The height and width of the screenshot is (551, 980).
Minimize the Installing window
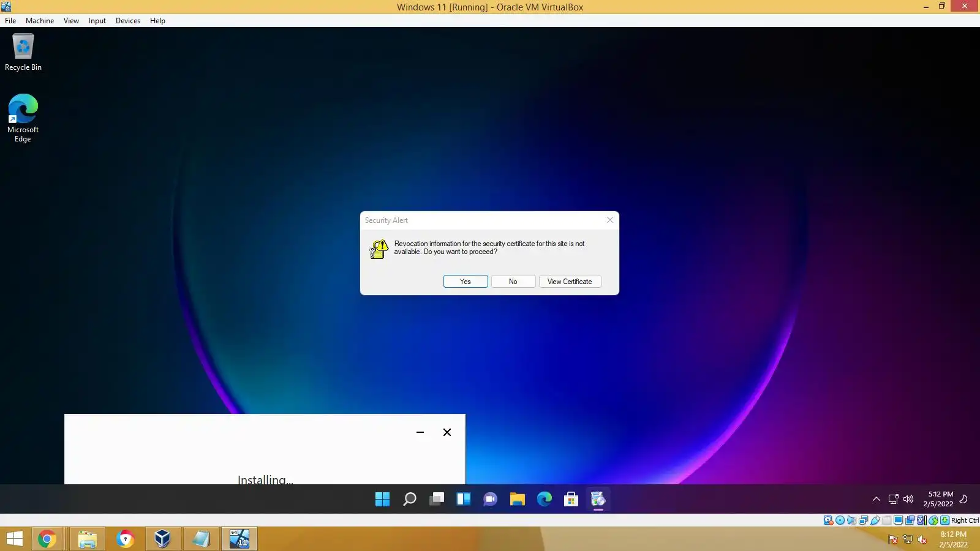point(420,432)
